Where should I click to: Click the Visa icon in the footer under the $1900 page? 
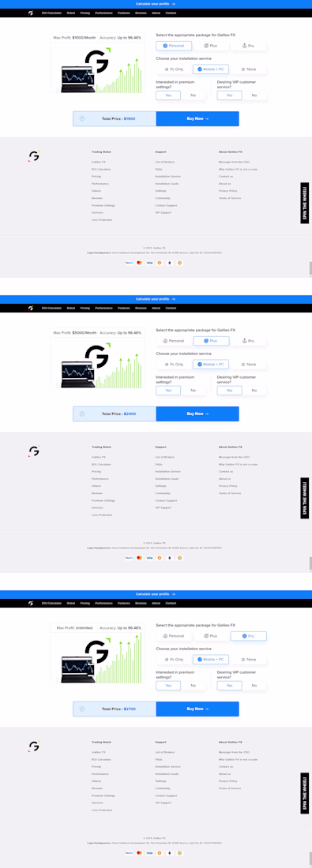[x=149, y=263]
